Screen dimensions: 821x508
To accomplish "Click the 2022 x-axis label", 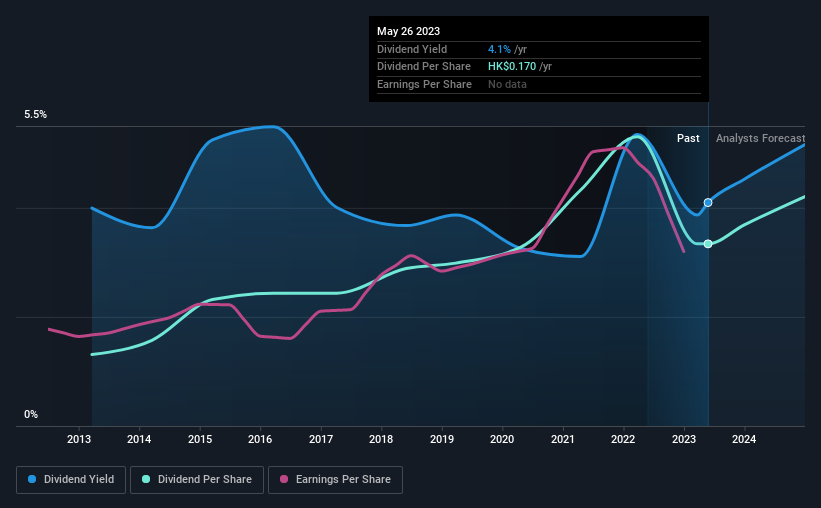I will click(x=623, y=439).
